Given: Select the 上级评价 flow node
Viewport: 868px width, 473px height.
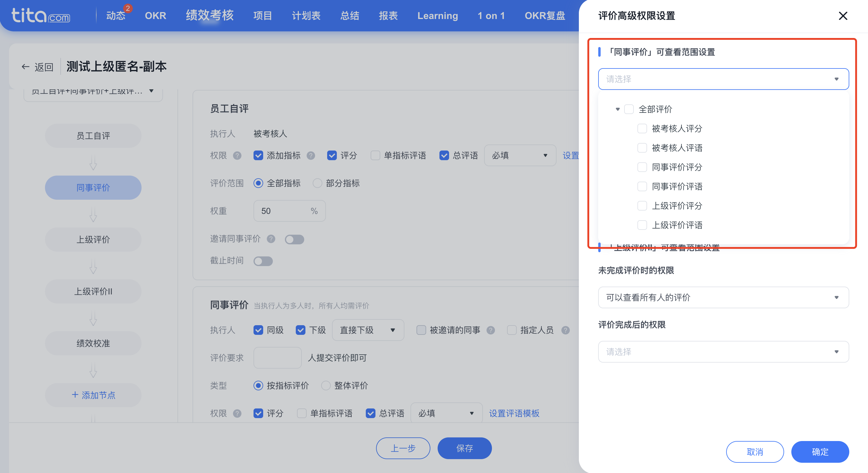Looking at the screenshot, I should (x=93, y=240).
